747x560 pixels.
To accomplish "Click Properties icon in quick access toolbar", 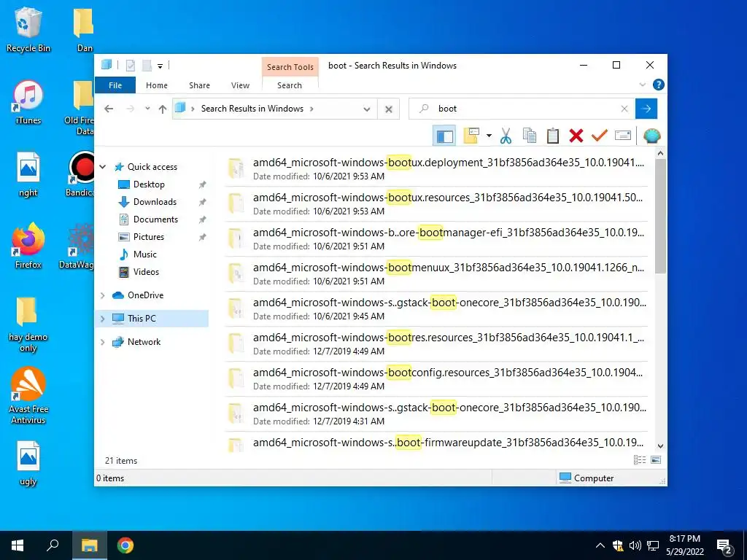I will (130, 65).
